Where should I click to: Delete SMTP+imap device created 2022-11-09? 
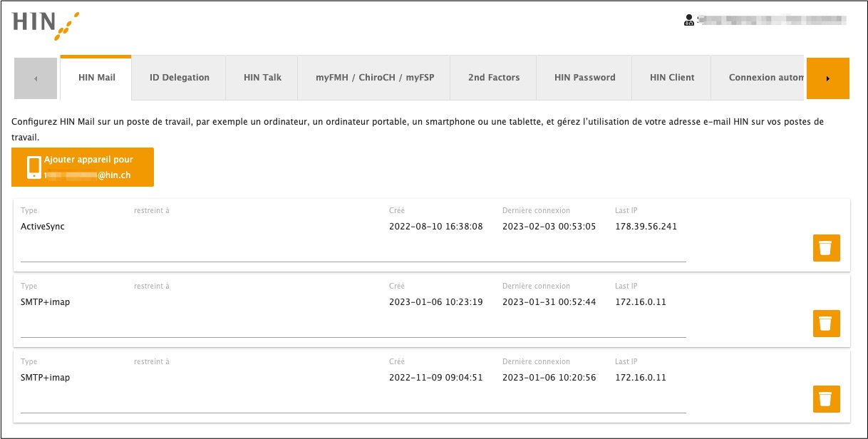[827, 399]
